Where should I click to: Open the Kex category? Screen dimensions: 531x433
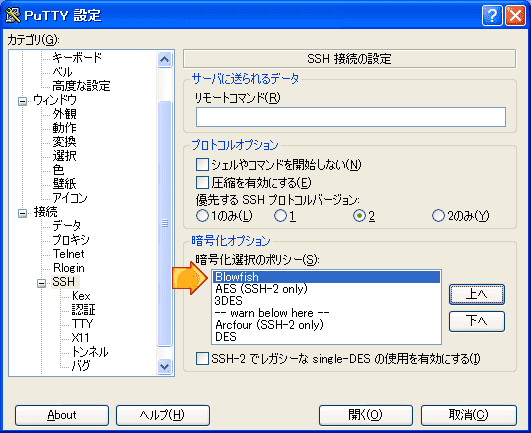81,296
